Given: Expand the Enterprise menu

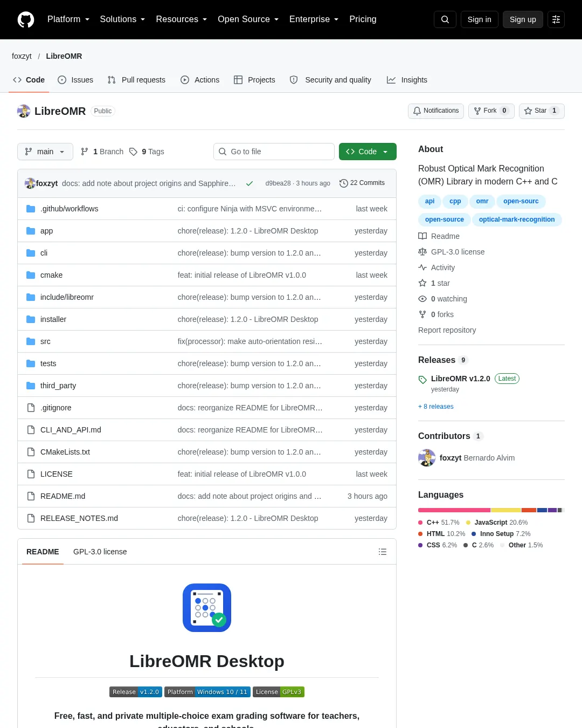Looking at the screenshot, I should (314, 19).
